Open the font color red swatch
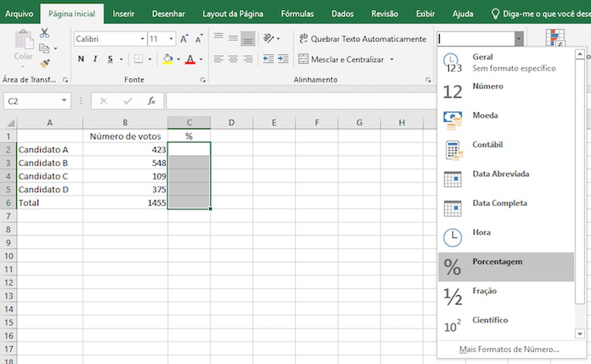 191,59
